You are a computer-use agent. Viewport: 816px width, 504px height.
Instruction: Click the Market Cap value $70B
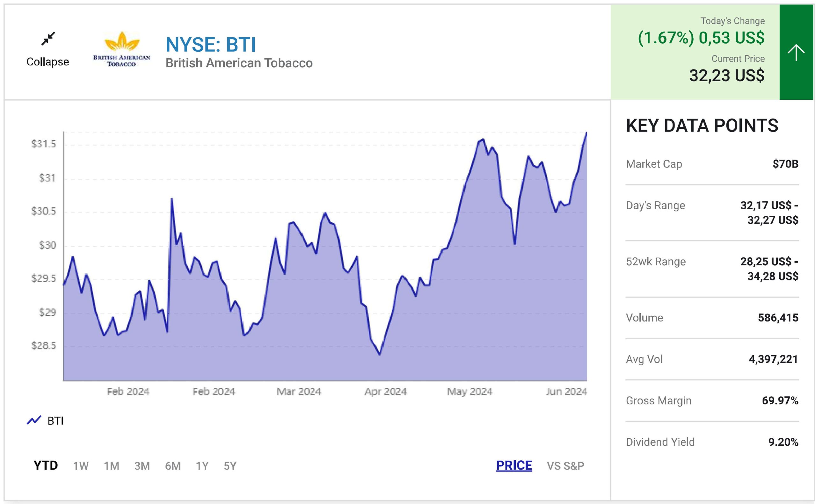coord(785,164)
